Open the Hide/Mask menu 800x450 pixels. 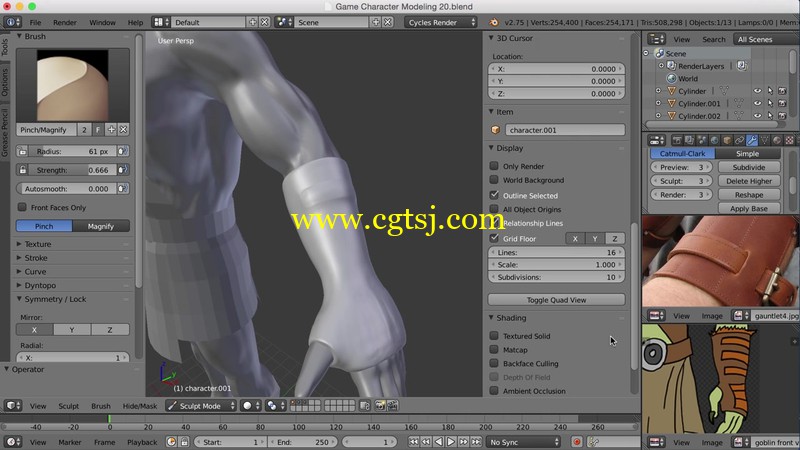[140, 406]
